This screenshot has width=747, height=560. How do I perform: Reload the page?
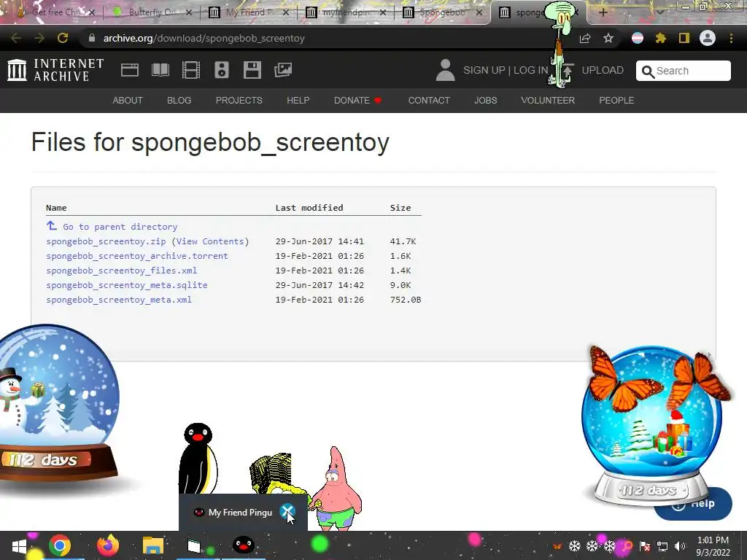63,38
